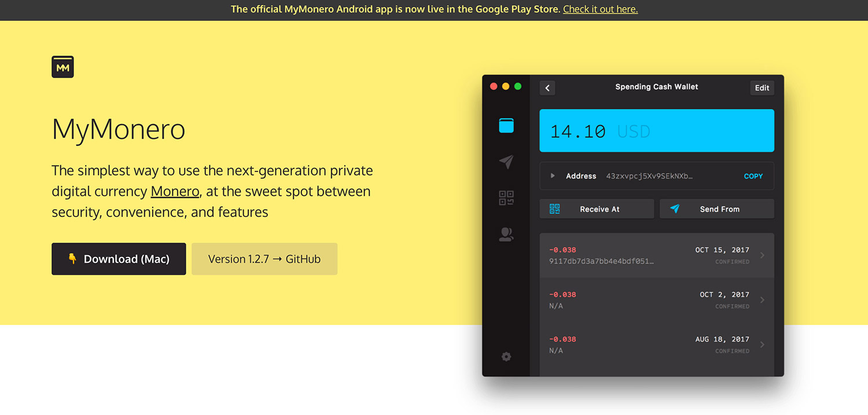Viewport: 868px width, 415px height.
Task: Click the MyMonero logo icon
Action: [x=62, y=67]
